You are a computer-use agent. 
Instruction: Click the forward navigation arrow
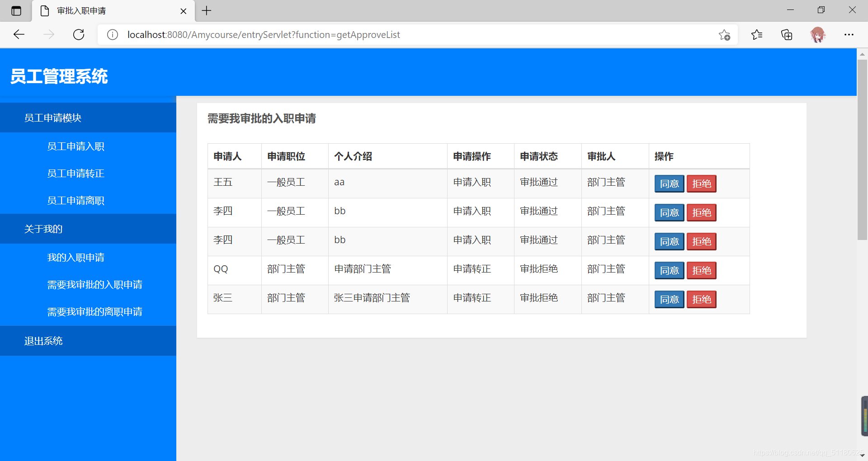(49, 34)
